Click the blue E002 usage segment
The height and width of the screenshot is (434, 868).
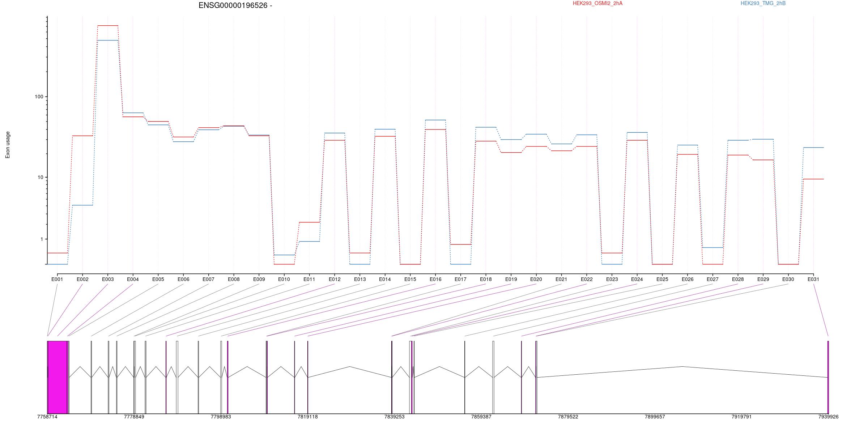click(82, 205)
